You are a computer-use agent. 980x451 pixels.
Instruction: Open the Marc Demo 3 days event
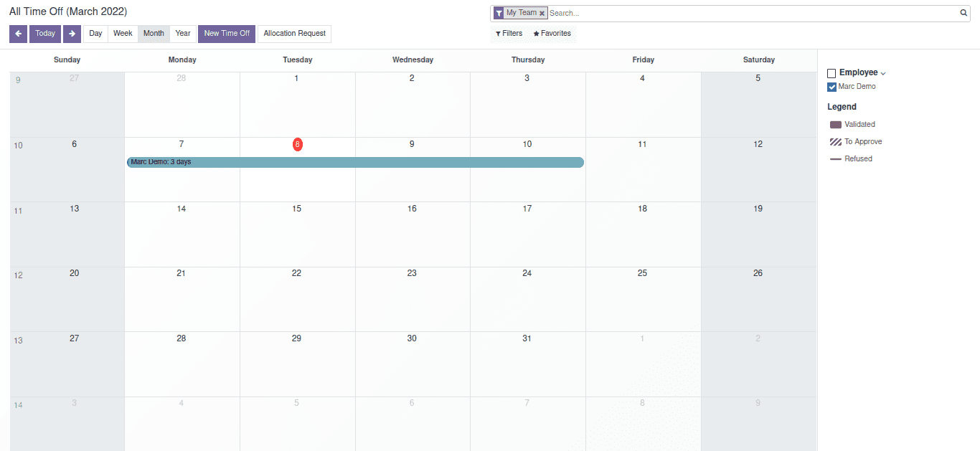pyautogui.click(x=355, y=162)
